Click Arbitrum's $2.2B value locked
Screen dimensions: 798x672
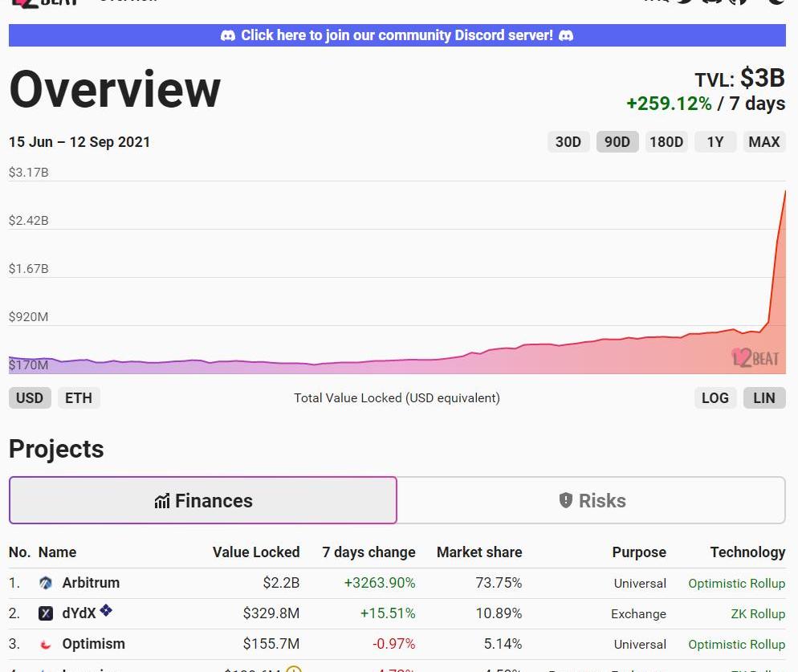(281, 583)
